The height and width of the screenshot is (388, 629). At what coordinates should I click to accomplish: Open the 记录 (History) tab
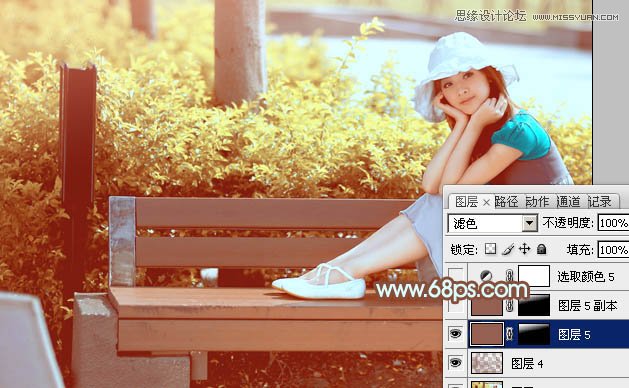[600, 201]
